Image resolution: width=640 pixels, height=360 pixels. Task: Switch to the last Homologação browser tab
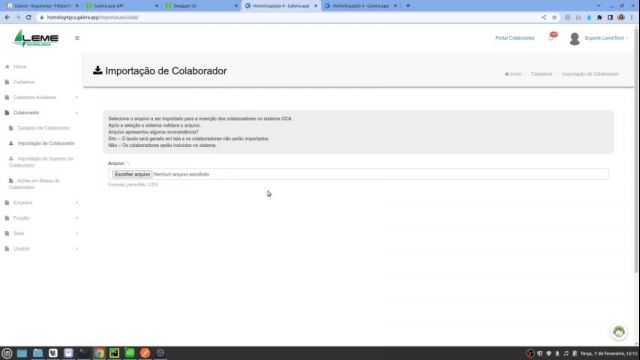(361, 6)
